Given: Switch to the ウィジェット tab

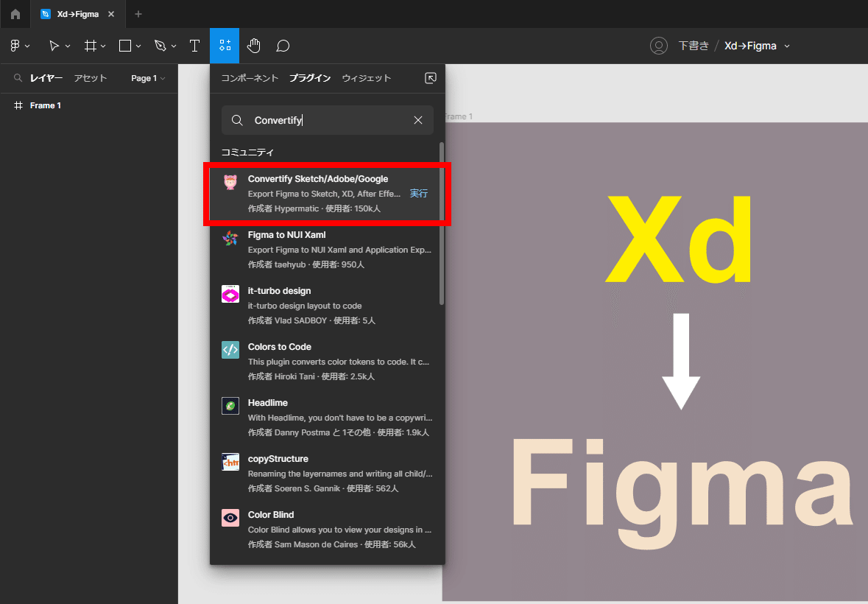Looking at the screenshot, I should pos(366,77).
